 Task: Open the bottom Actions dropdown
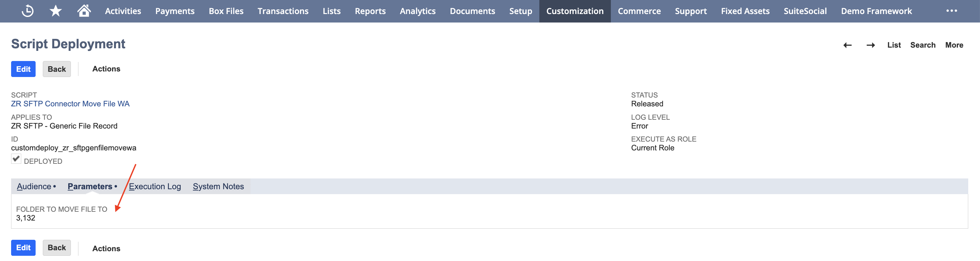point(106,249)
